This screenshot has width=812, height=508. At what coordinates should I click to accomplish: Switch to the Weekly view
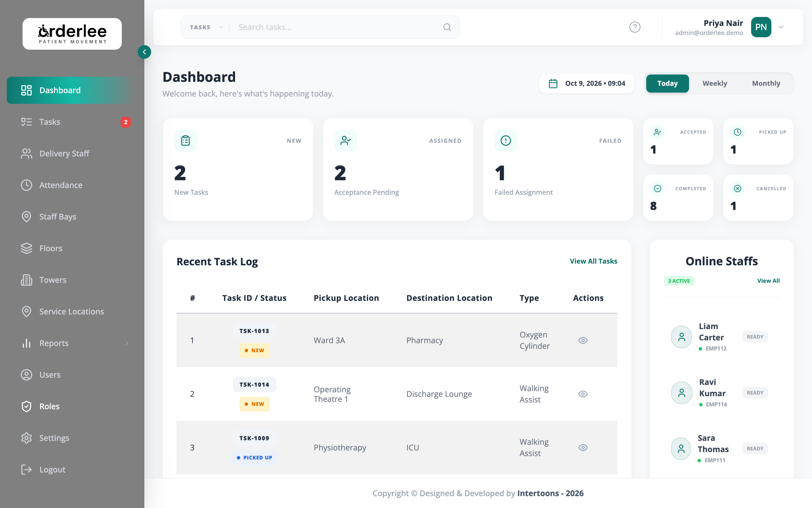click(715, 83)
